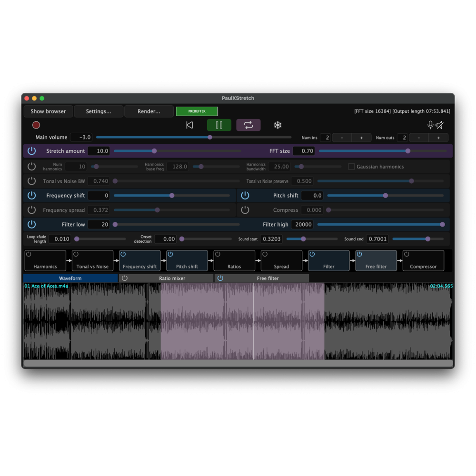Select the Waveform tab
Screen dimensions: 476x476
[x=70, y=278]
